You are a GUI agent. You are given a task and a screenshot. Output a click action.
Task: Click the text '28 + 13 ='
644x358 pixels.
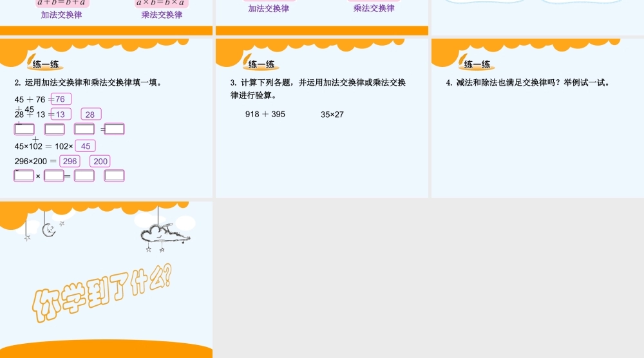point(34,115)
